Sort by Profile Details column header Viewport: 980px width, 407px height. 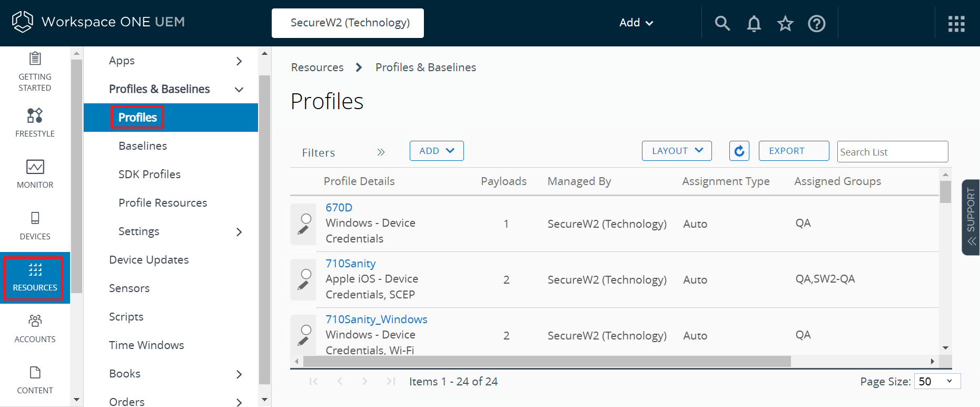pos(359,181)
